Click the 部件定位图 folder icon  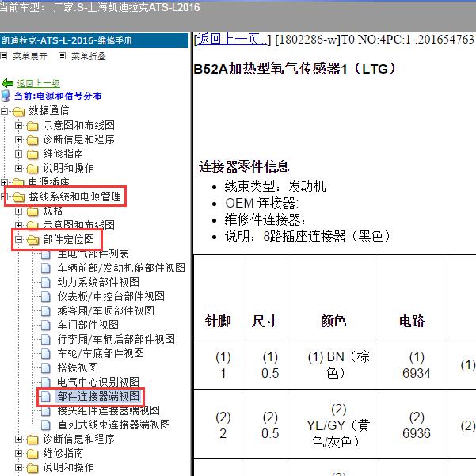[x=32, y=240]
